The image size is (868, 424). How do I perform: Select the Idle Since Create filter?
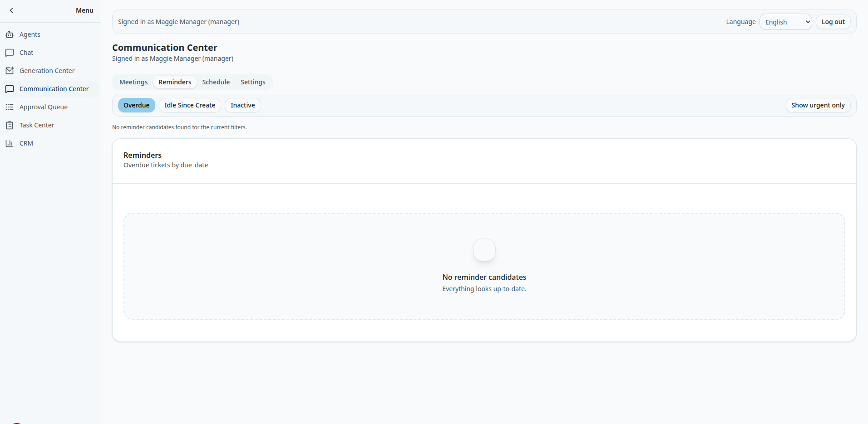click(190, 105)
